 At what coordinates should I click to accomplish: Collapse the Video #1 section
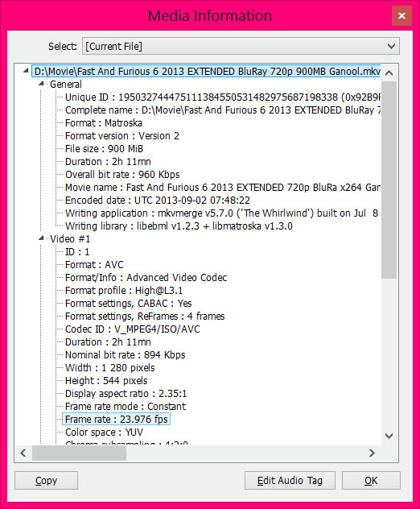click(41, 238)
